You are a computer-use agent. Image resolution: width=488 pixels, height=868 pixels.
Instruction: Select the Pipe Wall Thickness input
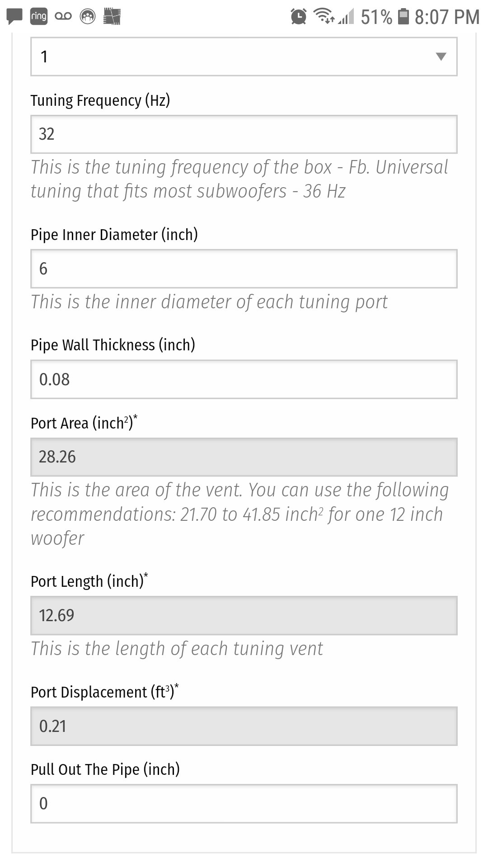click(244, 379)
